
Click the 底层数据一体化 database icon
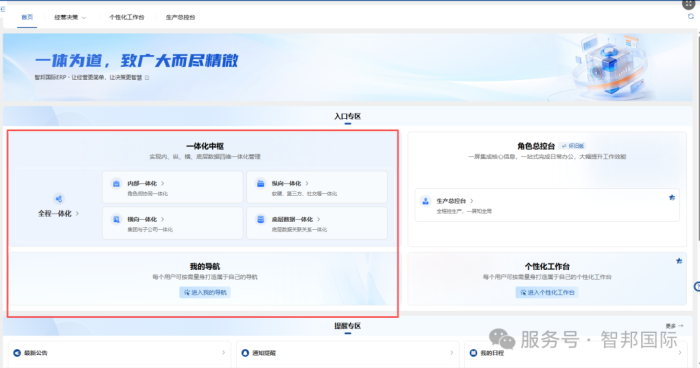[260, 219]
